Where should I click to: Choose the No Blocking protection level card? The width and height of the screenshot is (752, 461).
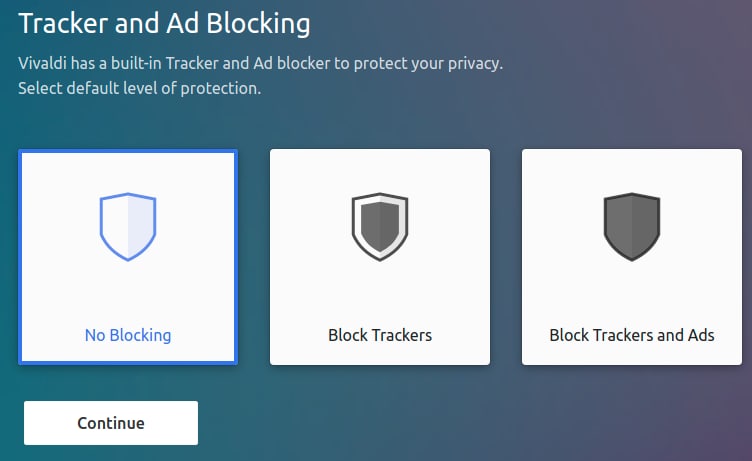128,257
